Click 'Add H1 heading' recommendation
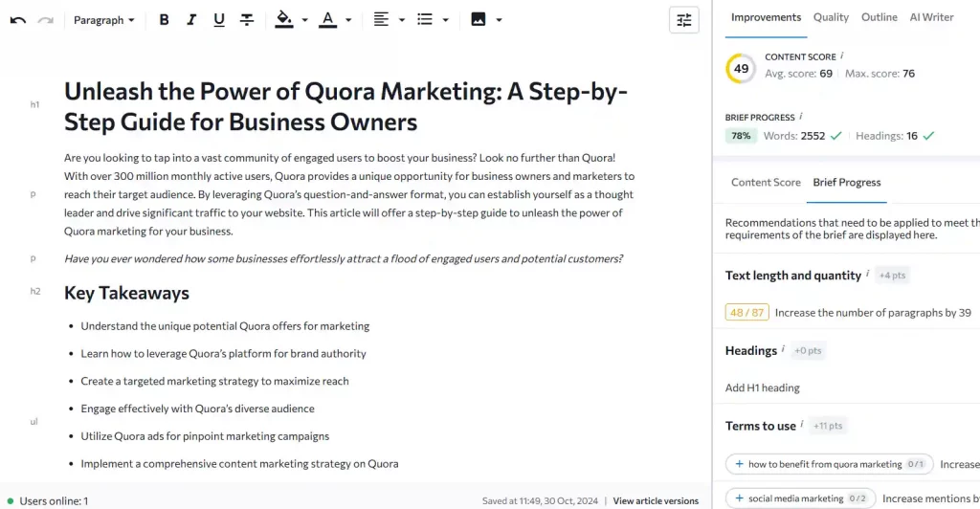 (762, 387)
